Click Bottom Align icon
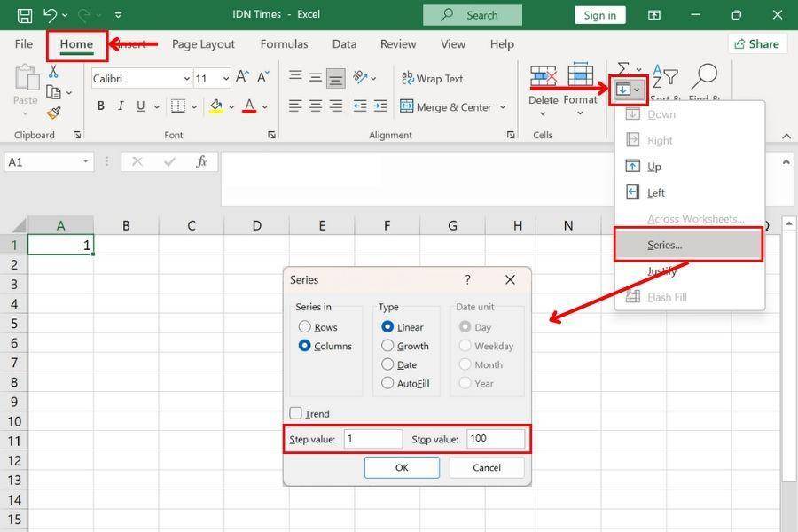This screenshot has height=532, width=798. [336, 78]
